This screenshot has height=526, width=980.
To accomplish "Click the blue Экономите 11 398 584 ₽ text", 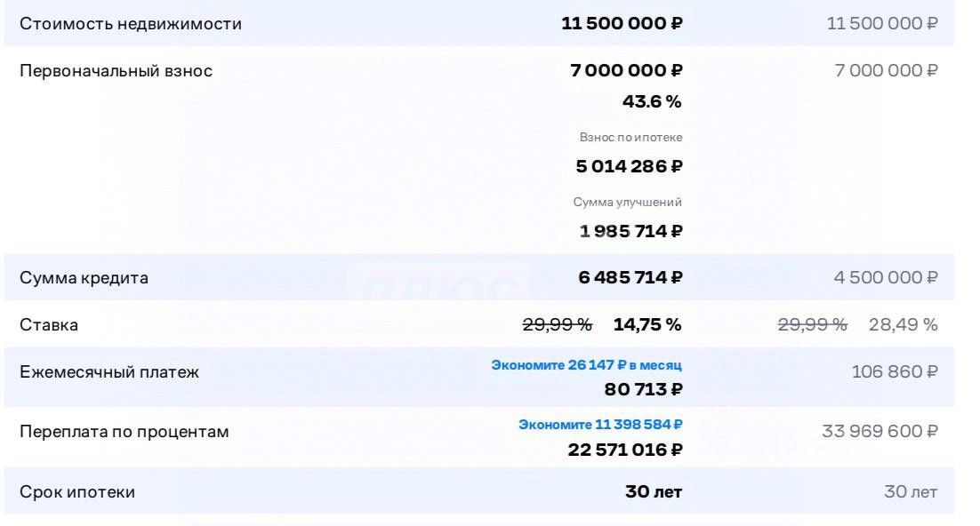I will tap(600, 425).
